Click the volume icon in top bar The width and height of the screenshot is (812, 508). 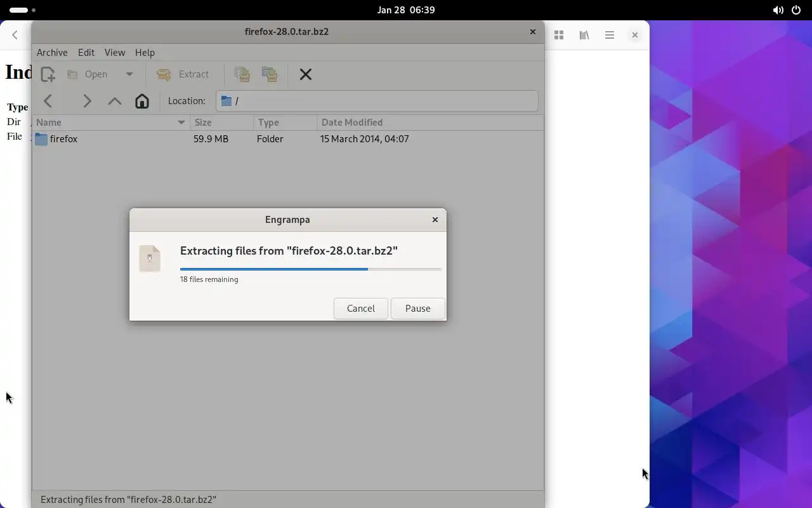coord(778,10)
